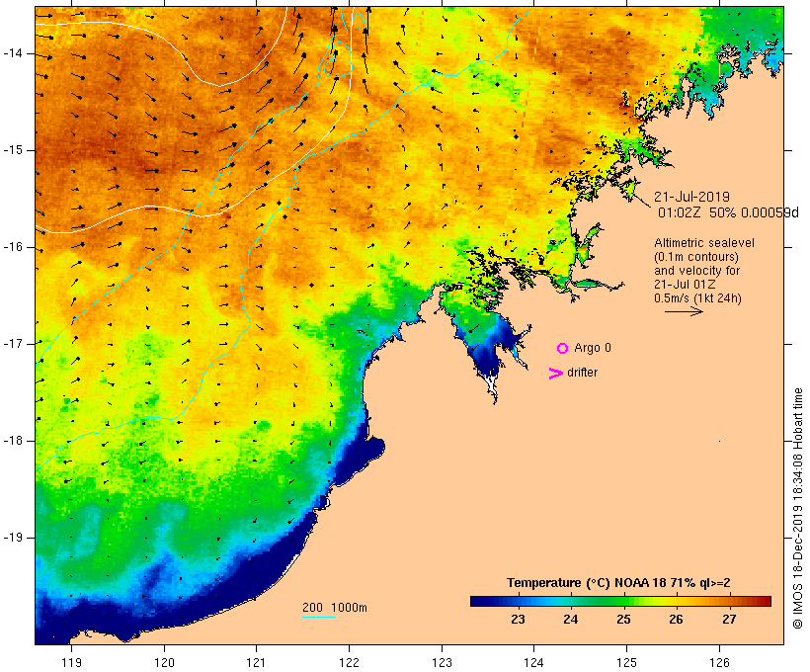Viewport: 810px width, 672px height.
Task: Click the 21-Jul-2019 date label
Action: tap(691, 197)
